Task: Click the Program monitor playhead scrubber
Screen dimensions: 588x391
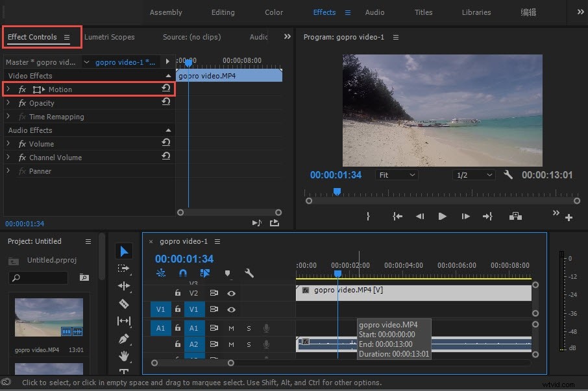Action: [336, 191]
